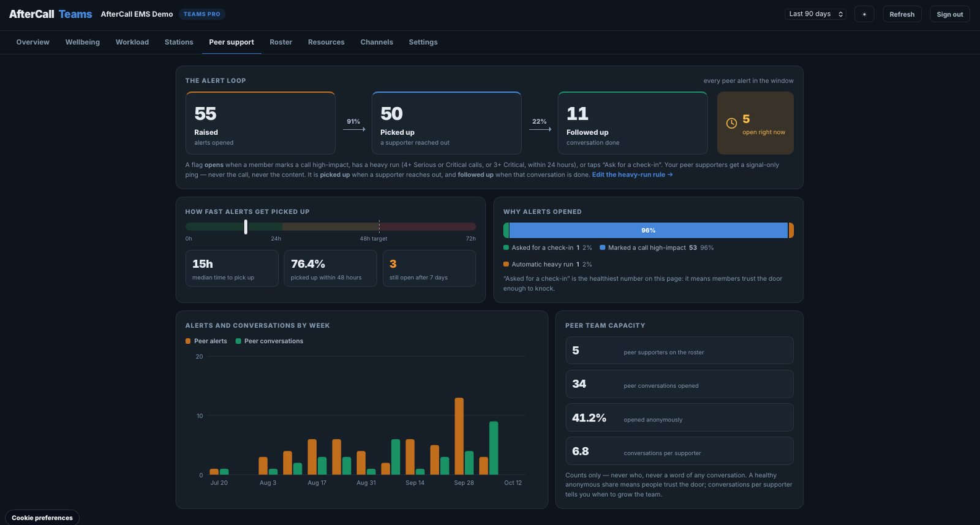Click the 48h target label on the pickup bar
The height and width of the screenshot is (525, 980).
coord(374,239)
